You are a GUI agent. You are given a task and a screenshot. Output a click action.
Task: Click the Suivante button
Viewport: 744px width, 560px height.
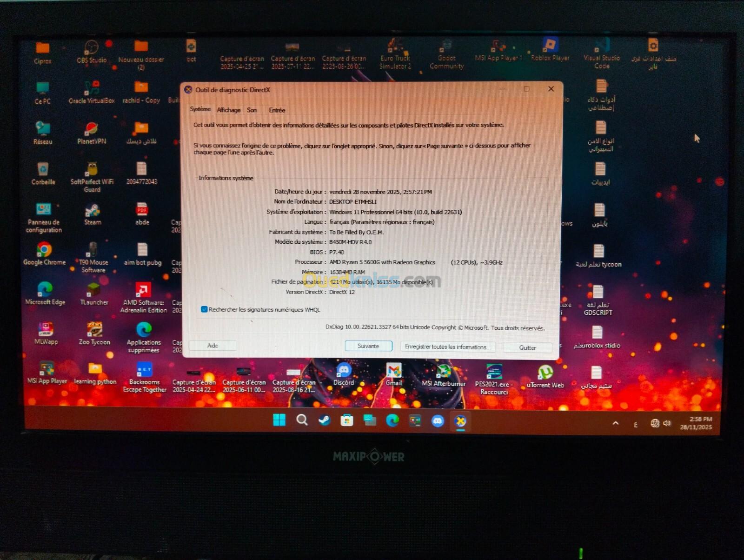[x=368, y=346]
